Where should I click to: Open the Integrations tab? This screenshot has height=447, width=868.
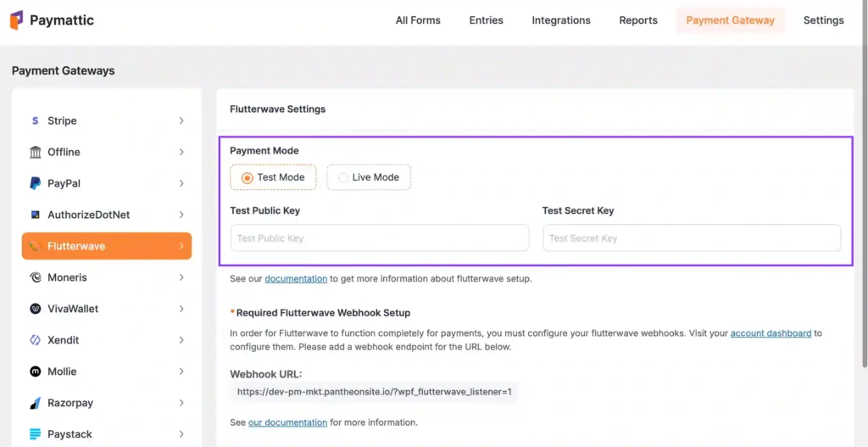[x=561, y=20]
